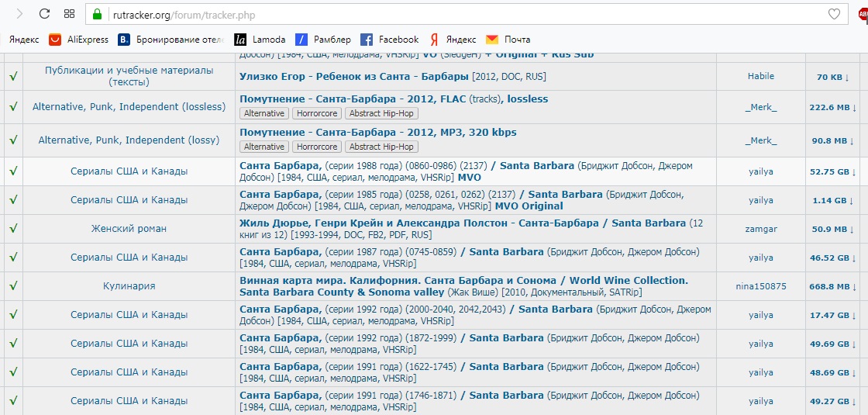Click checkmark icon in Женский роман row
This screenshot has height=415, width=868.
tap(12, 228)
